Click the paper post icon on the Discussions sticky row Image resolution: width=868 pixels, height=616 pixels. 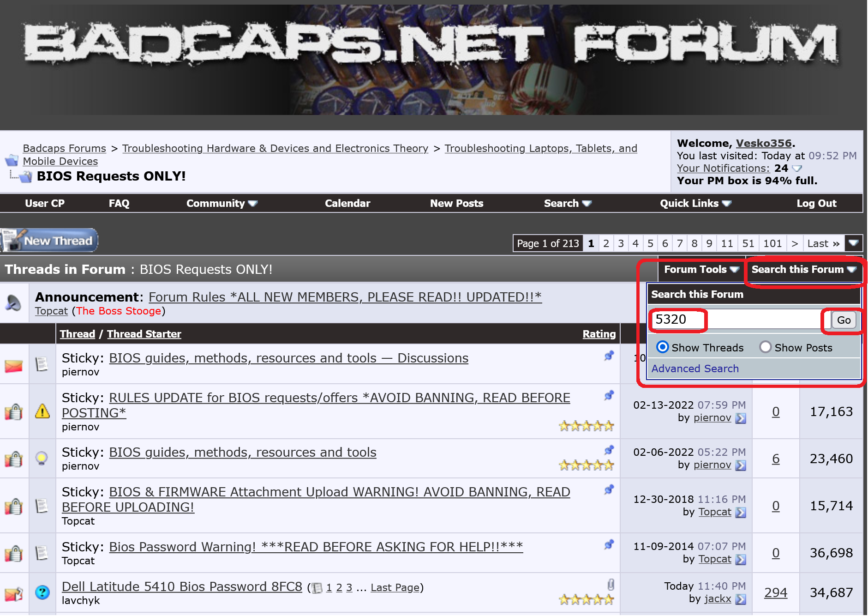pos(42,364)
